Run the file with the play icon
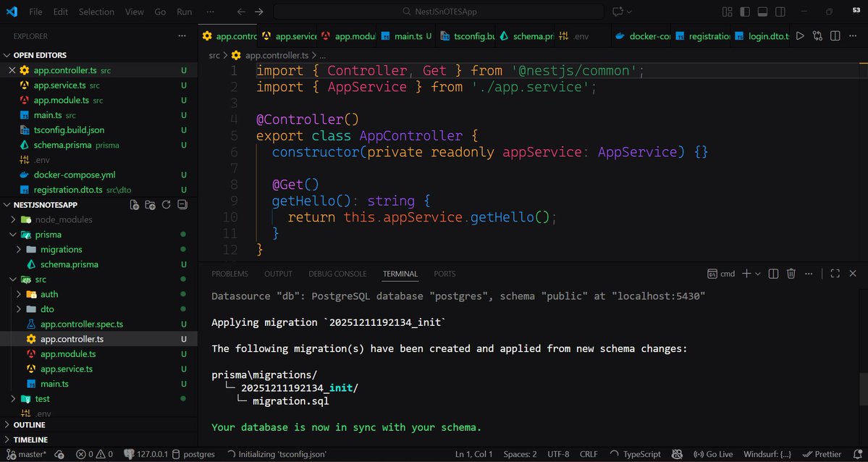This screenshot has height=462, width=868. click(800, 36)
